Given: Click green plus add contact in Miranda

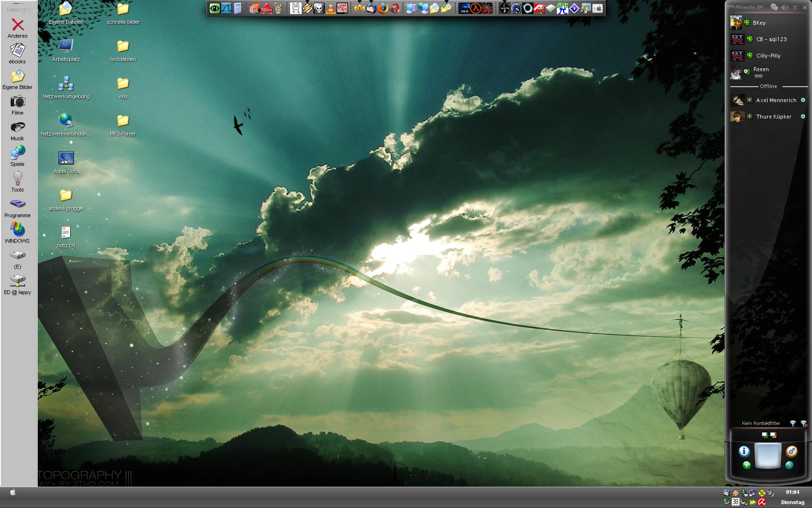Looking at the screenshot, I should click(x=747, y=465).
